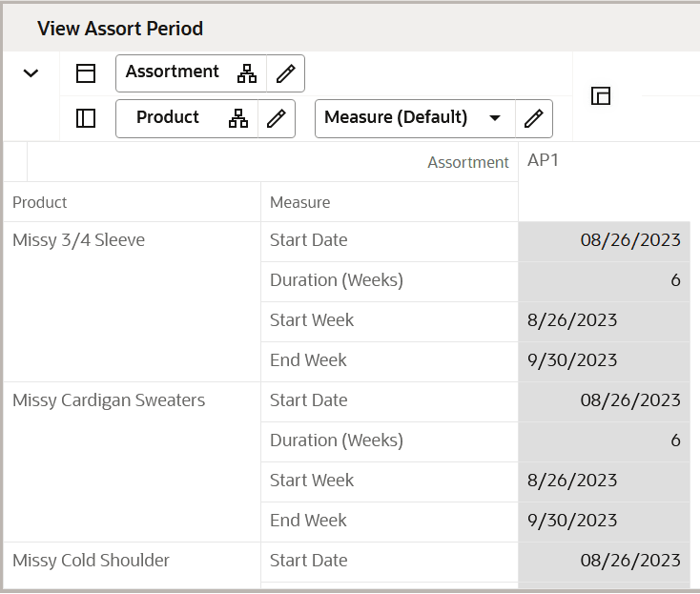Select the Missy Cold Shoulder row header

click(x=92, y=561)
